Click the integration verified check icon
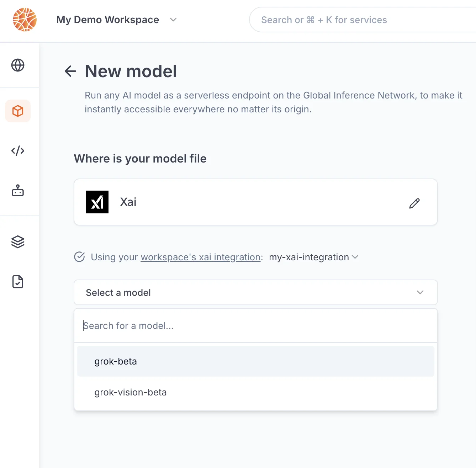The width and height of the screenshot is (476, 468). coord(79,257)
